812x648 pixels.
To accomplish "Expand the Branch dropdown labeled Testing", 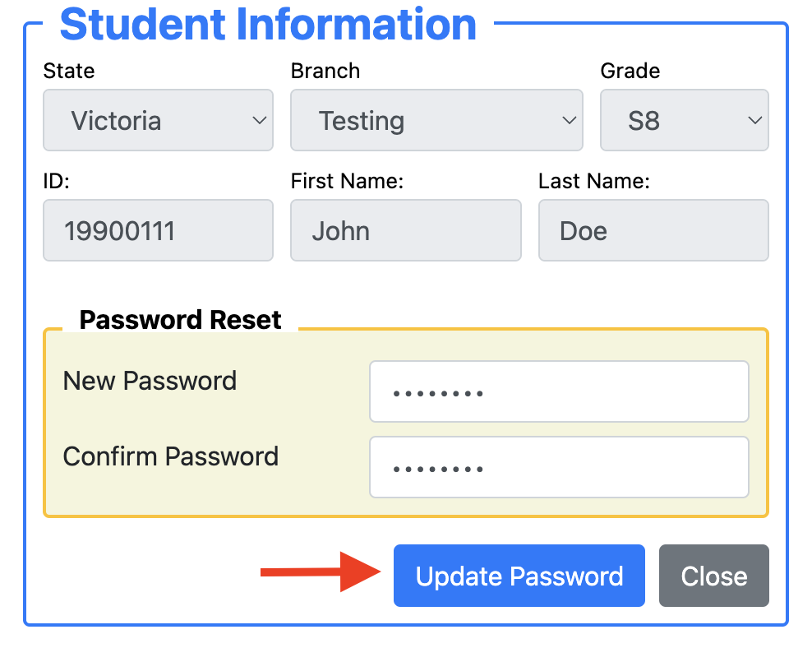I will (x=436, y=120).
